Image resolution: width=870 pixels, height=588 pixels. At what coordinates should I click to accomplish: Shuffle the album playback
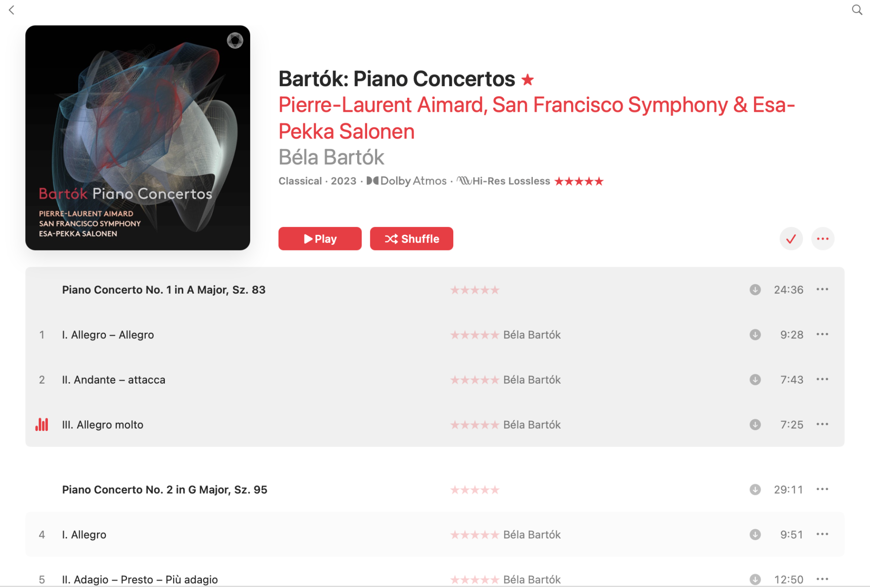(412, 239)
